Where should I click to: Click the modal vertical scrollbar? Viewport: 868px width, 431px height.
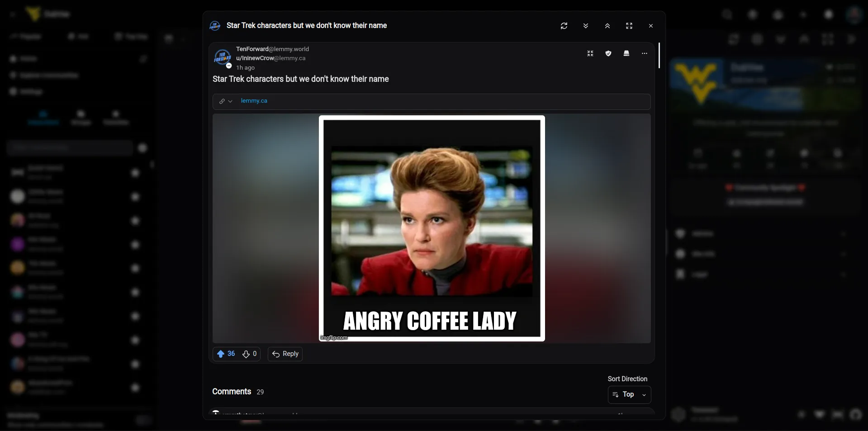point(659,55)
